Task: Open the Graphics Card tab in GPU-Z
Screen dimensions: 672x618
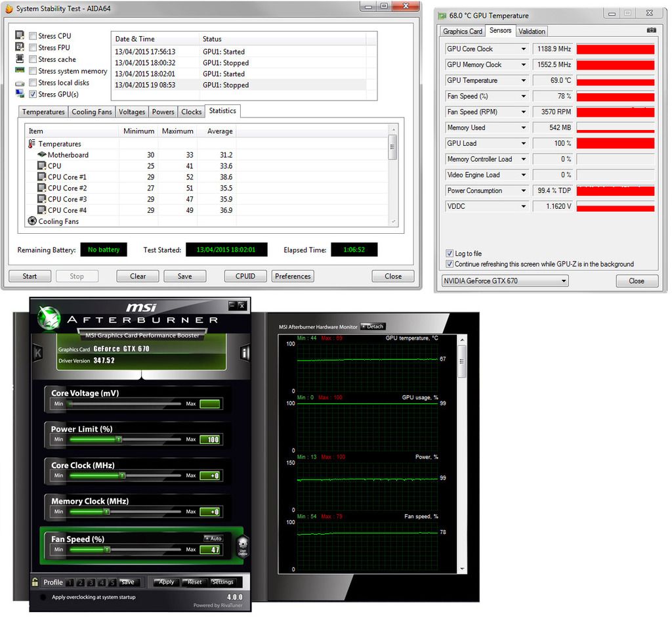Action: point(463,31)
